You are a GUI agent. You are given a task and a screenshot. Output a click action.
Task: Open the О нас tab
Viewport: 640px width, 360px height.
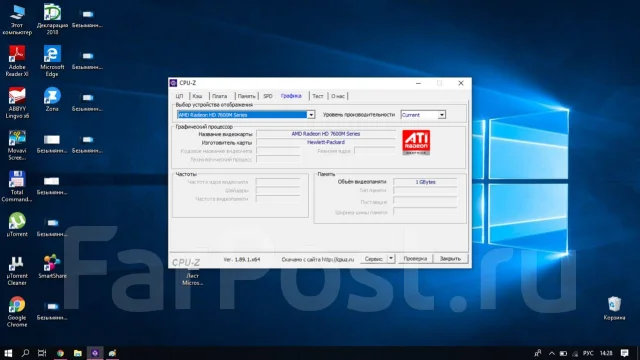(338, 96)
